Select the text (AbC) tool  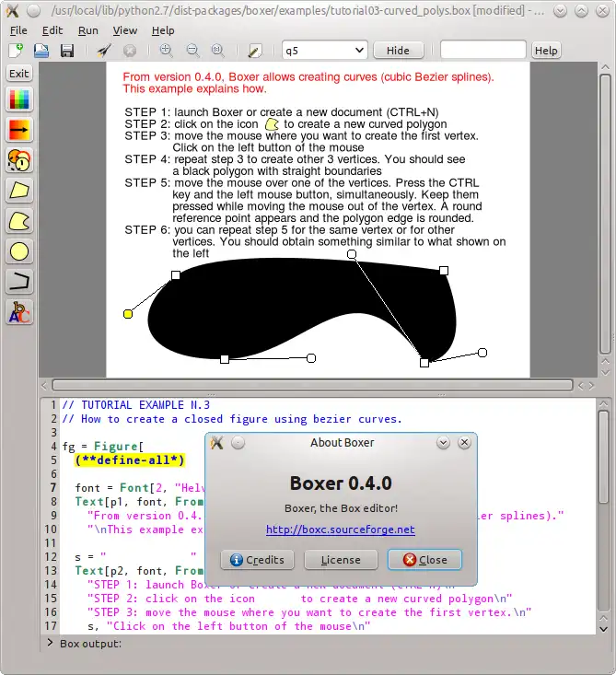[19, 312]
